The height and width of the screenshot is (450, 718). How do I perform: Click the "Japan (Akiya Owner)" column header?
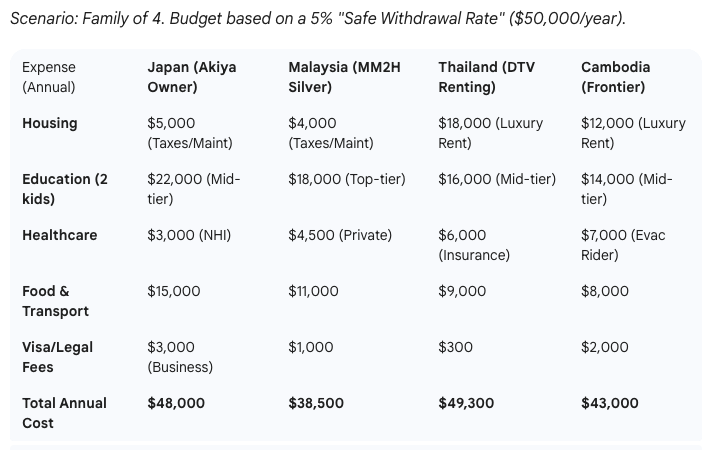coord(194,77)
